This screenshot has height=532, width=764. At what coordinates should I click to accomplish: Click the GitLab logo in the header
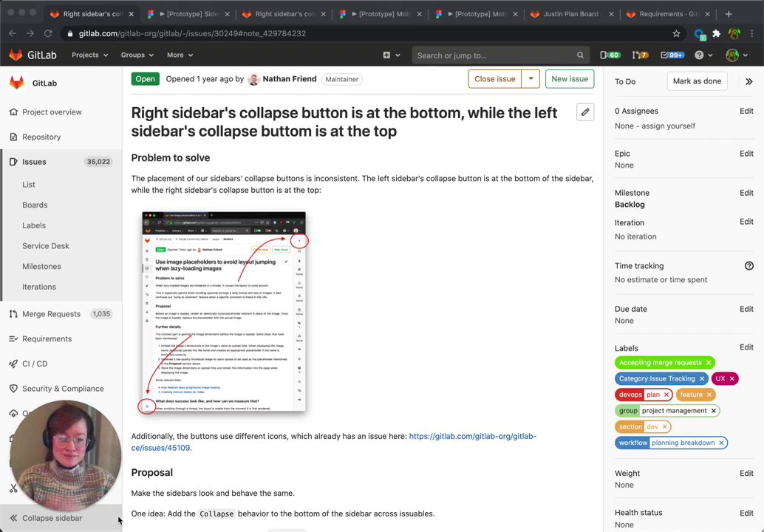pyautogui.click(x=33, y=55)
